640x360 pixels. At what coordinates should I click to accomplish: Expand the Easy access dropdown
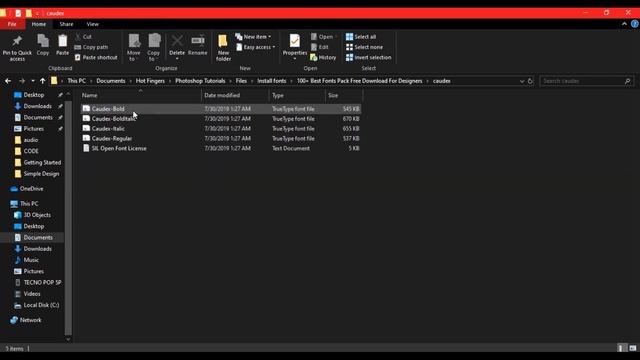(256, 47)
